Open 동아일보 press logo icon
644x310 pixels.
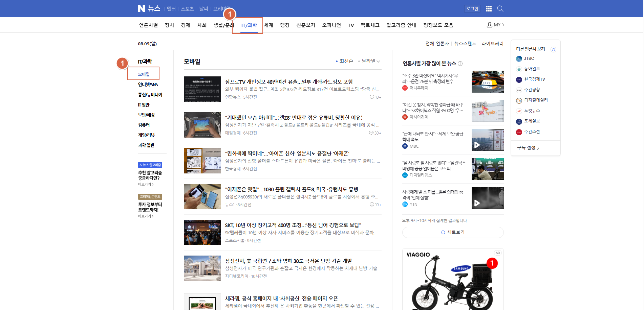point(519,69)
